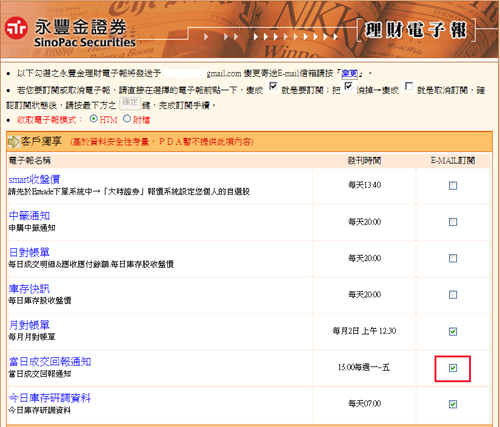Open the 今日庫存研調資料 newsletter link

(x=50, y=398)
